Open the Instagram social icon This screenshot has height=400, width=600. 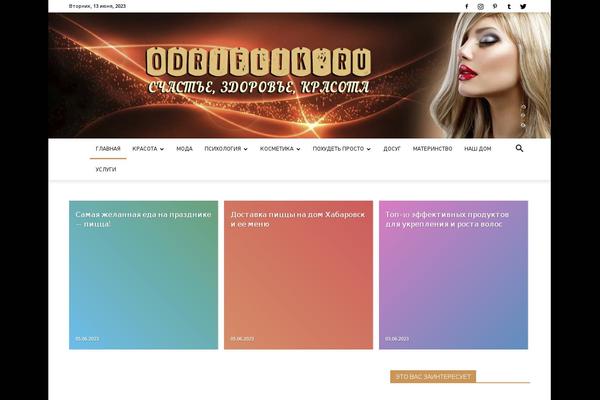click(481, 7)
